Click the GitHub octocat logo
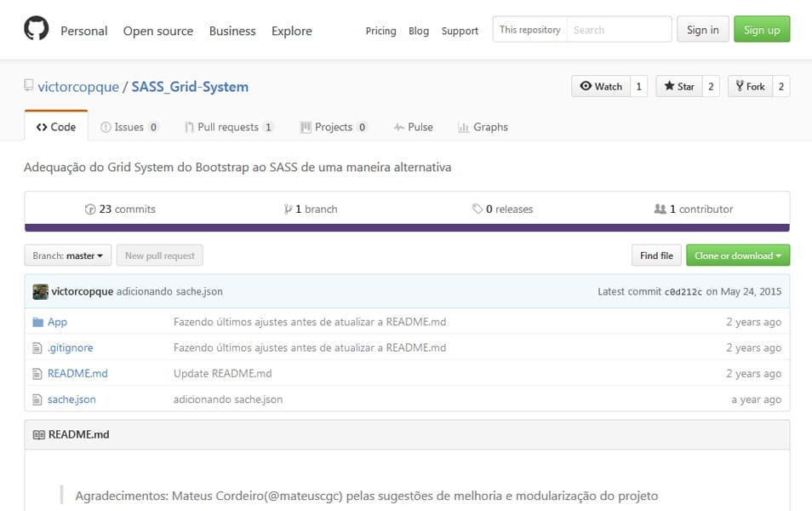 pos(35,30)
